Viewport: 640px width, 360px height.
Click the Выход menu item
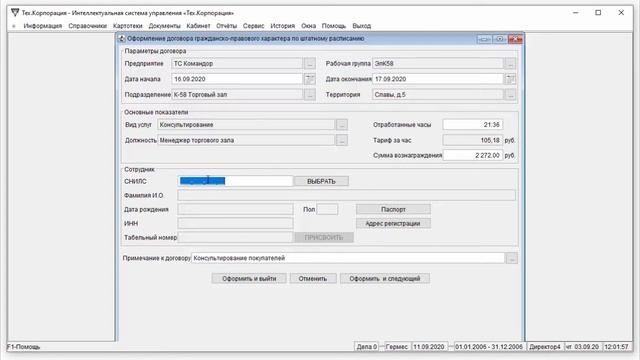coord(362,26)
